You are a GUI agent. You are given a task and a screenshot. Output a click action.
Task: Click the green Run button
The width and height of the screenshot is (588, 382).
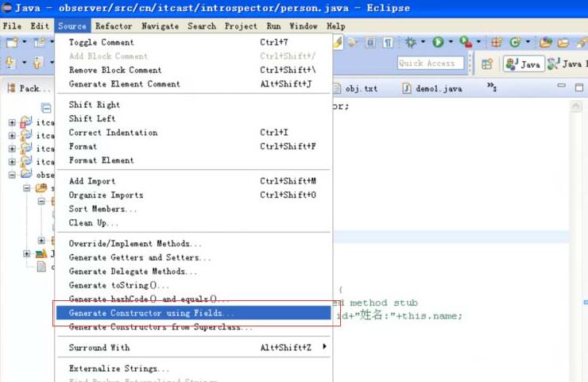tap(438, 42)
